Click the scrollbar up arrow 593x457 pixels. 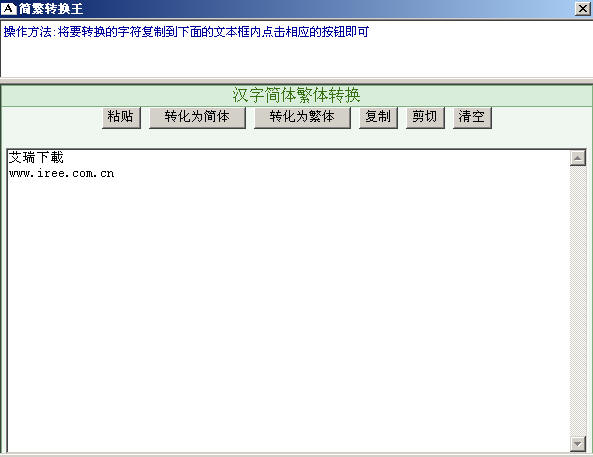tap(578, 158)
